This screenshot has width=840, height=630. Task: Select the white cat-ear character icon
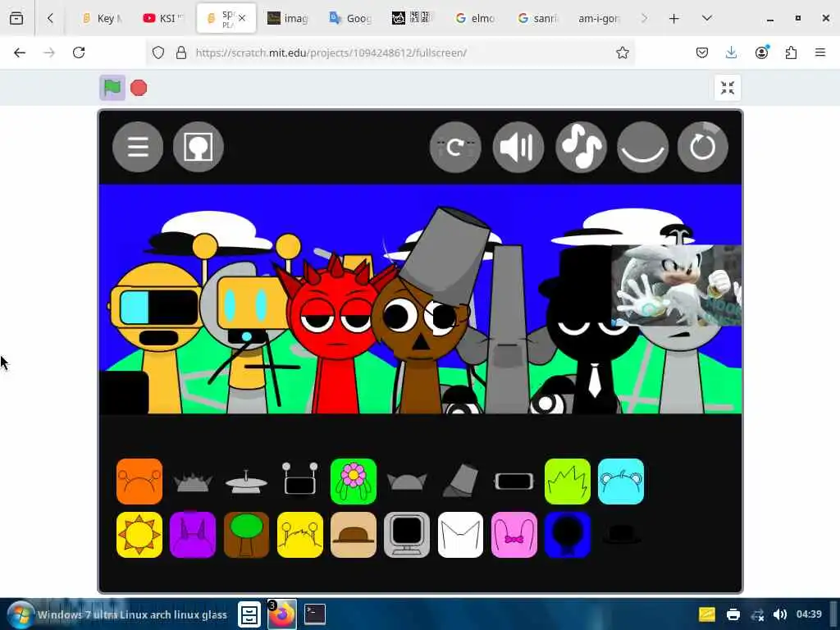[461, 535]
